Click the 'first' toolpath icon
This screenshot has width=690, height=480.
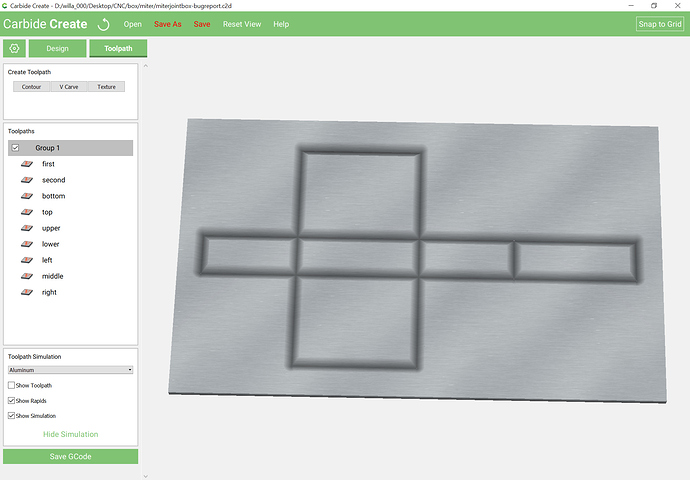(x=27, y=164)
